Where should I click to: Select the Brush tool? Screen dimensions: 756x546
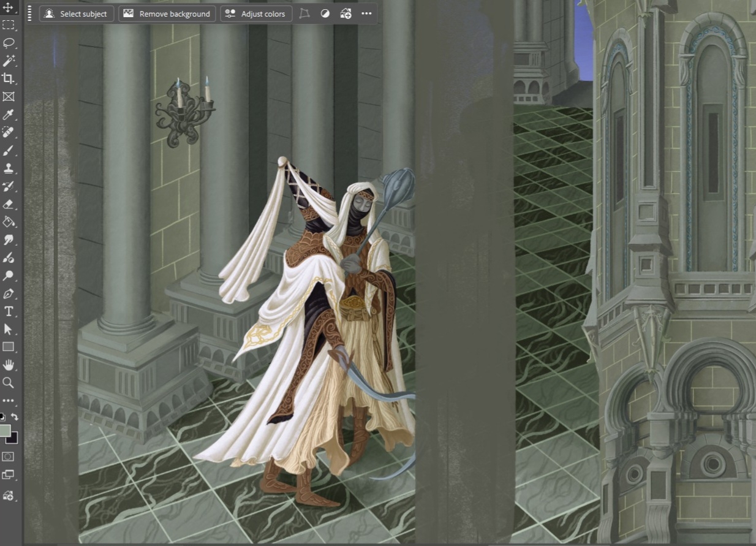click(9, 151)
